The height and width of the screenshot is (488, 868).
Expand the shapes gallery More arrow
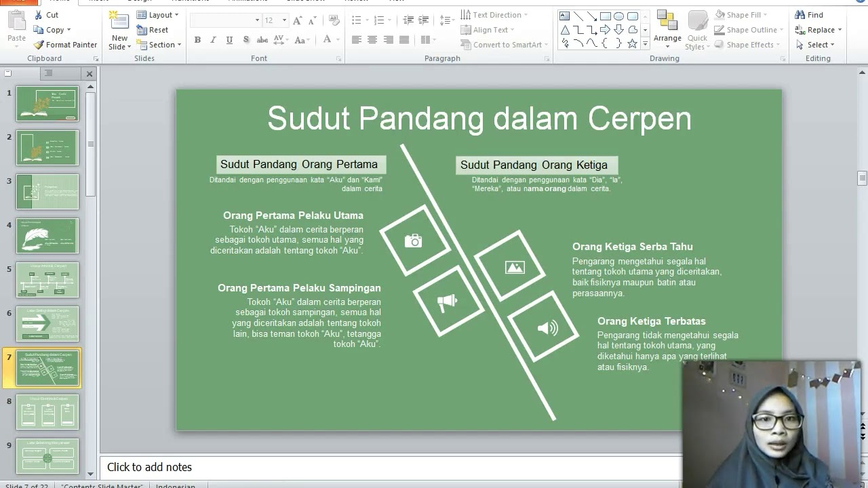645,43
